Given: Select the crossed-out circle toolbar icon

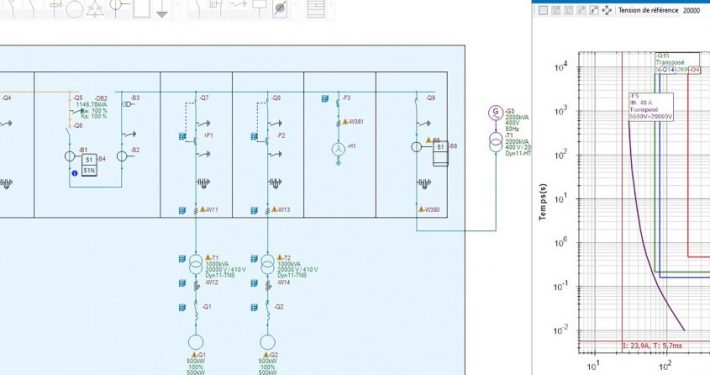Looking at the screenshot, I should 280,8.
